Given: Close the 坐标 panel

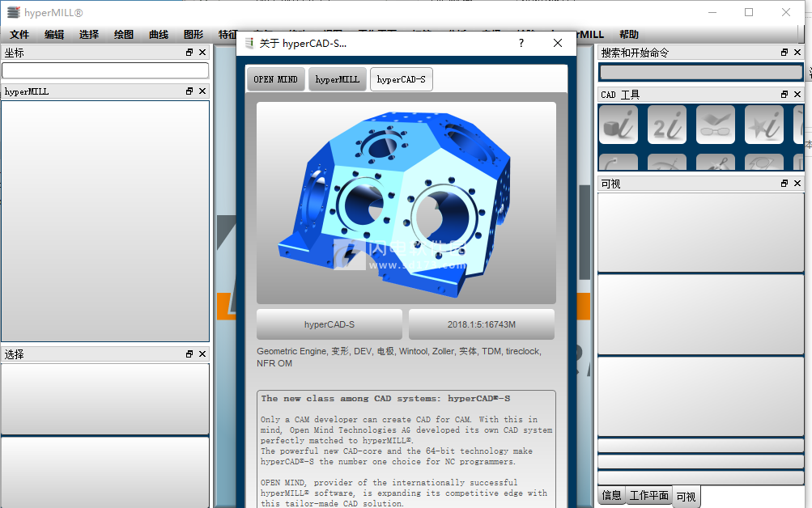Looking at the screenshot, I should [202, 53].
